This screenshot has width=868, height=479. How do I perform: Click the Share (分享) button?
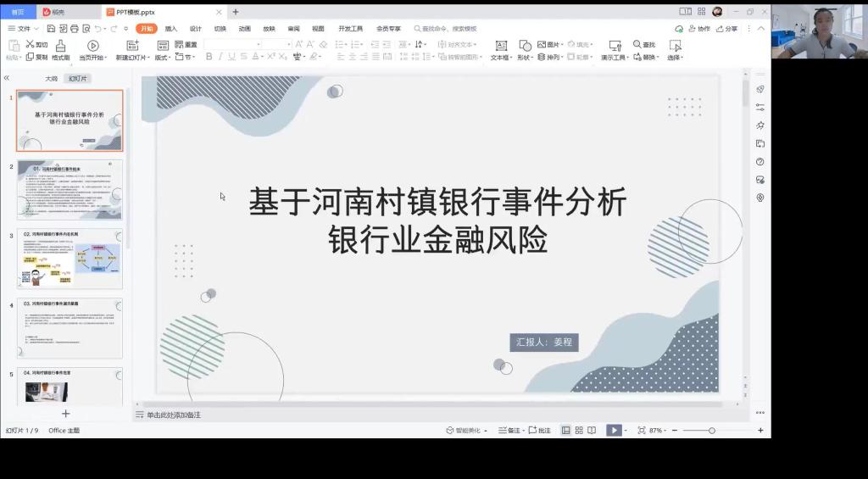pyautogui.click(x=726, y=29)
